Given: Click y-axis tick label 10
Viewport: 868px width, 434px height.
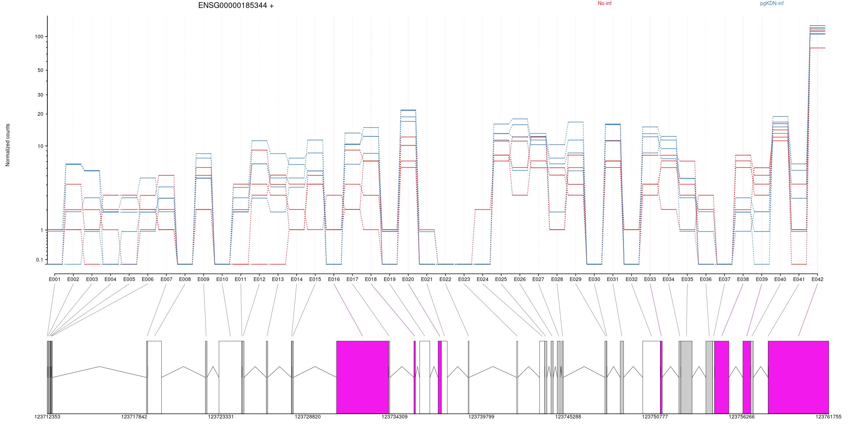Looking at the screenshot, I should point(41,146).
